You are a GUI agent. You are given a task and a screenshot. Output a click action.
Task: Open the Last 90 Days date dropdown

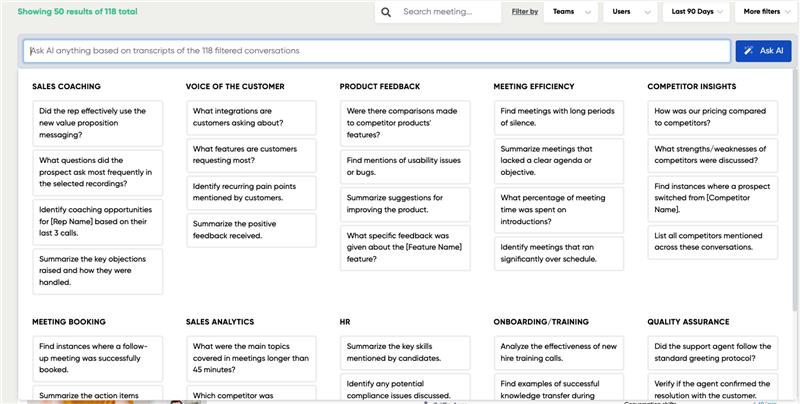click(696, 12)
